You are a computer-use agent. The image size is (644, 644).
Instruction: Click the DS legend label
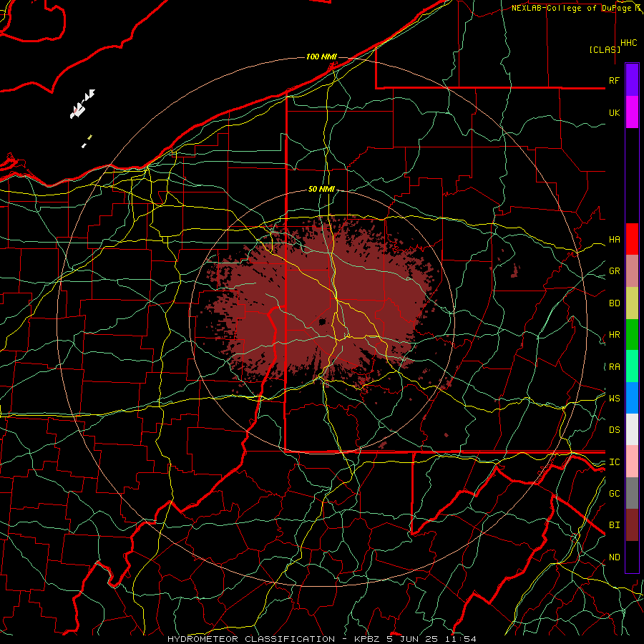pos(614,429)
